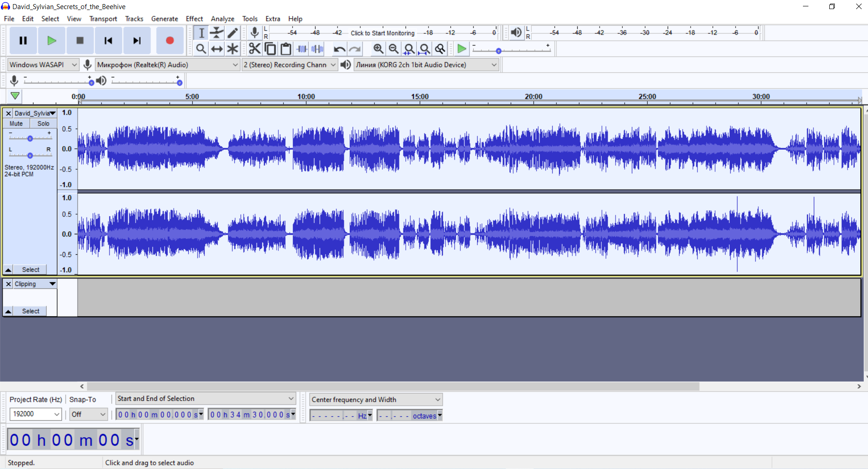868x469 pixels.
Task: Select the Envelope tool
Action: (217, 33)
